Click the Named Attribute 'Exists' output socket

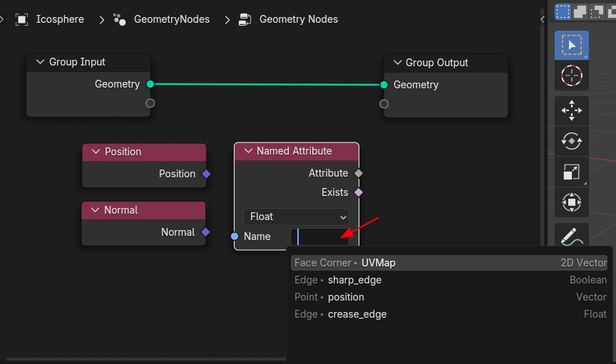click(359, 192)
